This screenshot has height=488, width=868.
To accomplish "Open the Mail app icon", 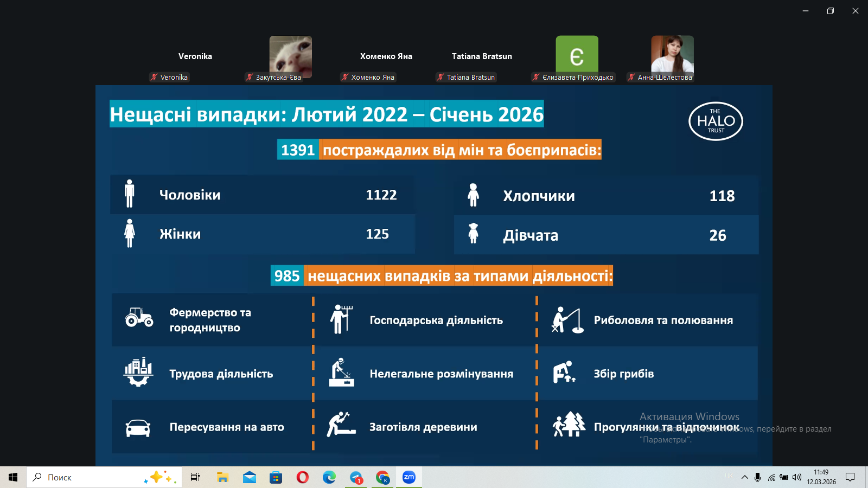I will pos(250,477).
